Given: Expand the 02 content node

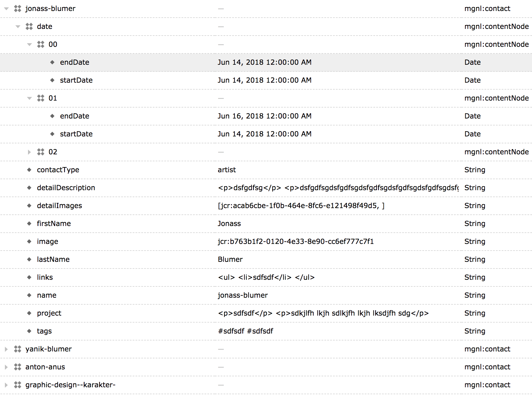Looking at the screenshot, I should [x=29, y=152].
